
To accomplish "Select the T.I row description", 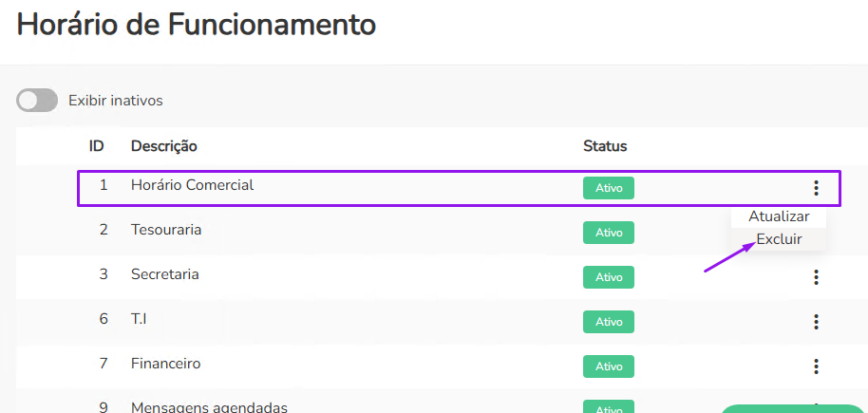I will tap(139, 319).
